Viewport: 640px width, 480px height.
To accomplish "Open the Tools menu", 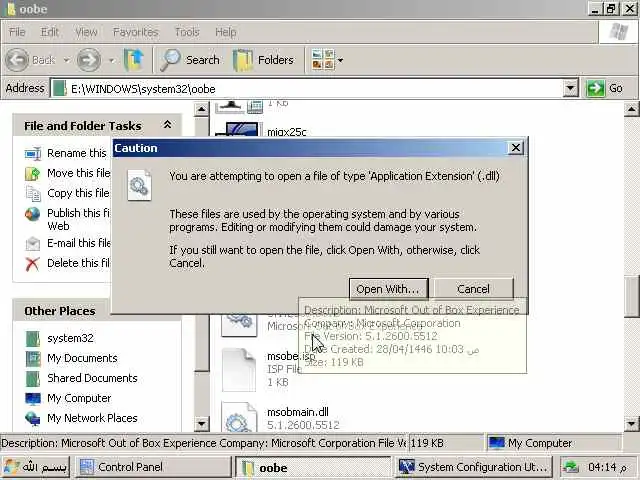I will click(x=187, y=32).
